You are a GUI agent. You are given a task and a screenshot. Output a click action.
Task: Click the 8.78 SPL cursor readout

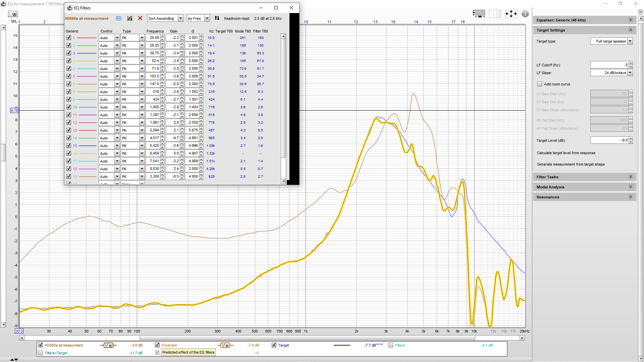[x=14, y=111]
